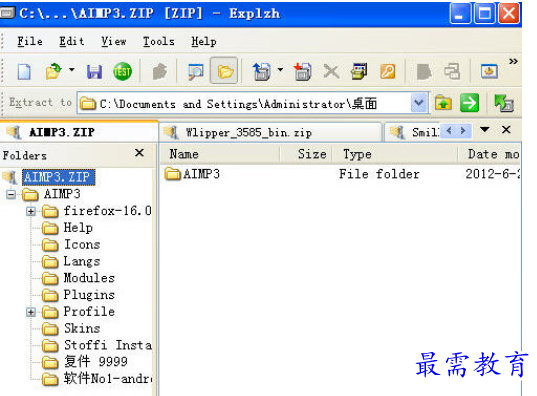Click the Add files toolbar icon

(303, 72)
